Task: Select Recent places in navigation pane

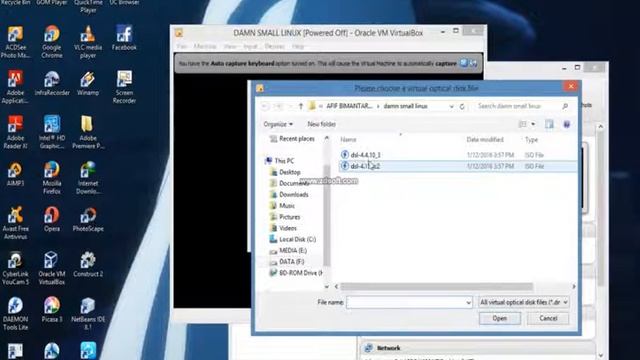Action: [x=292, y=139]
